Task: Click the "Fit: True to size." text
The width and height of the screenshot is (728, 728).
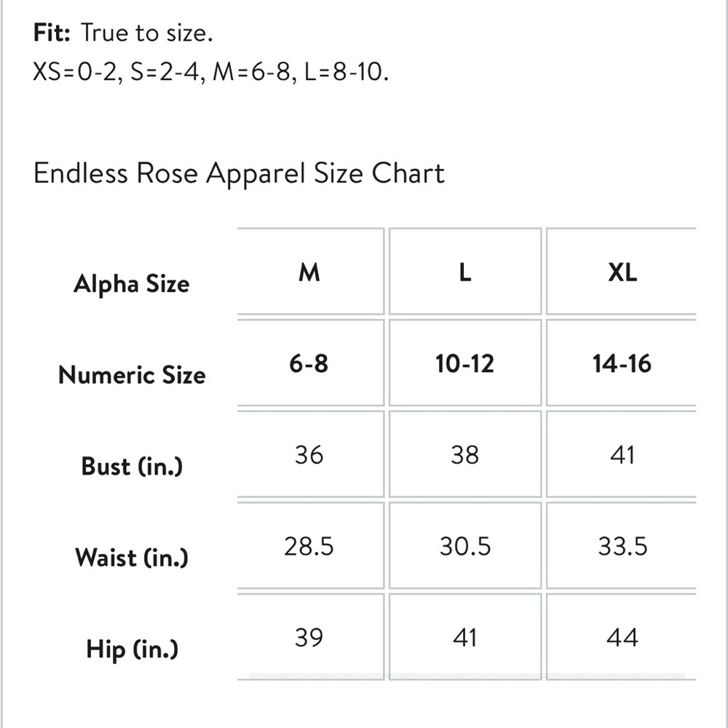Action: click(x=123, y=33)
